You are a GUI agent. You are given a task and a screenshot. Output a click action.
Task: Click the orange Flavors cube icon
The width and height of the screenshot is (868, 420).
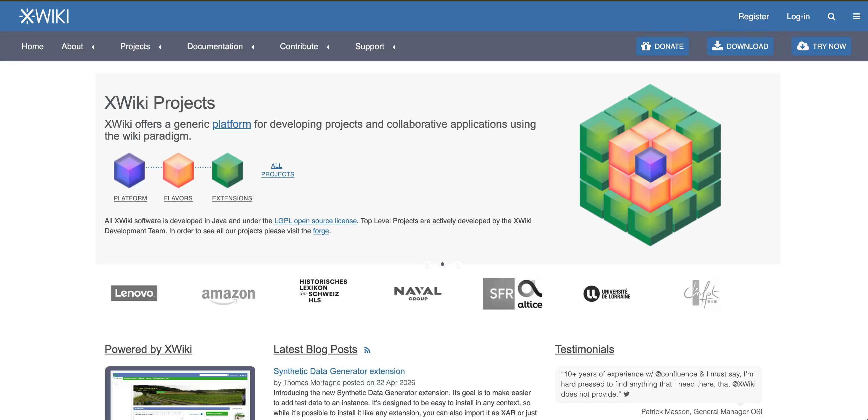(178, 170)
